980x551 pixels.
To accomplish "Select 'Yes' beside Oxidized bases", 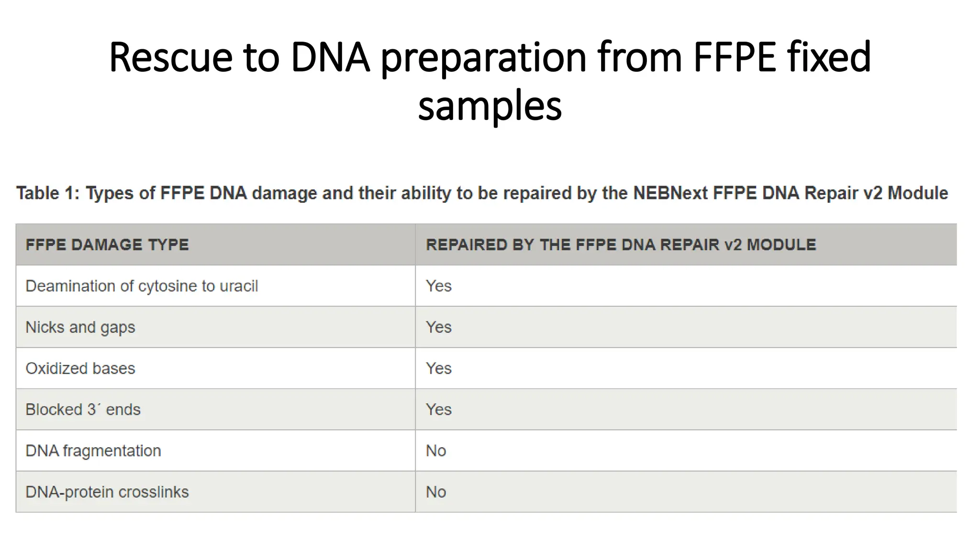I will coord(438,368).
